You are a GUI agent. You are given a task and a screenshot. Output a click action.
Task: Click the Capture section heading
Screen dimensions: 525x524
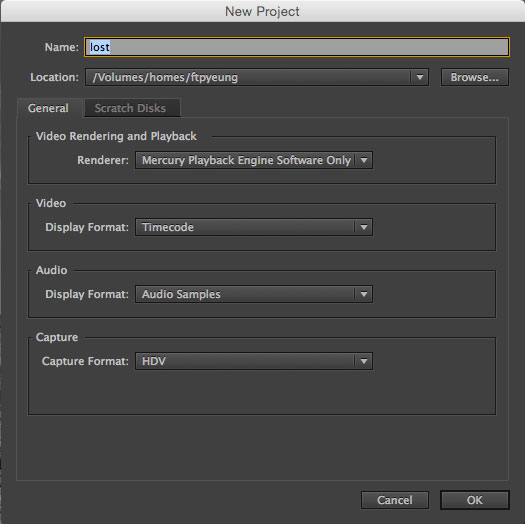coord(57,337)
